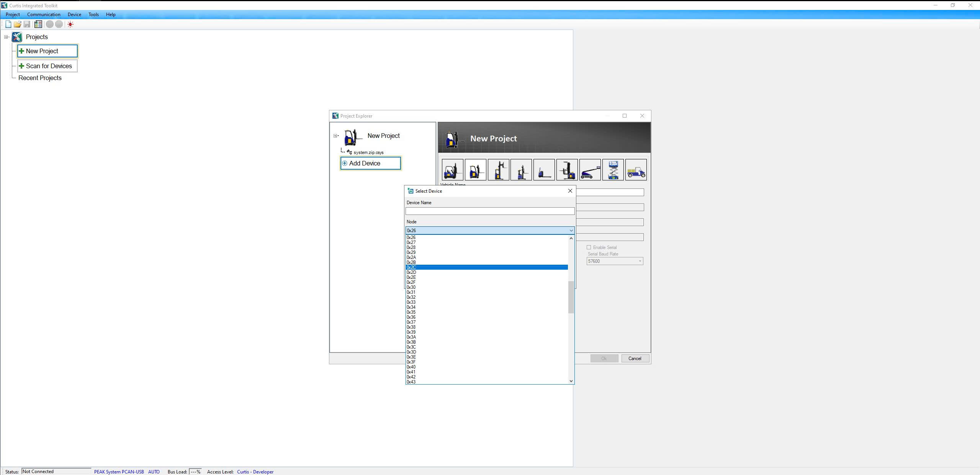Click the Add Device button
Image resolution: width=980 pixels, height=475 pixels.
pyautogui.click(x=371, y=163)
